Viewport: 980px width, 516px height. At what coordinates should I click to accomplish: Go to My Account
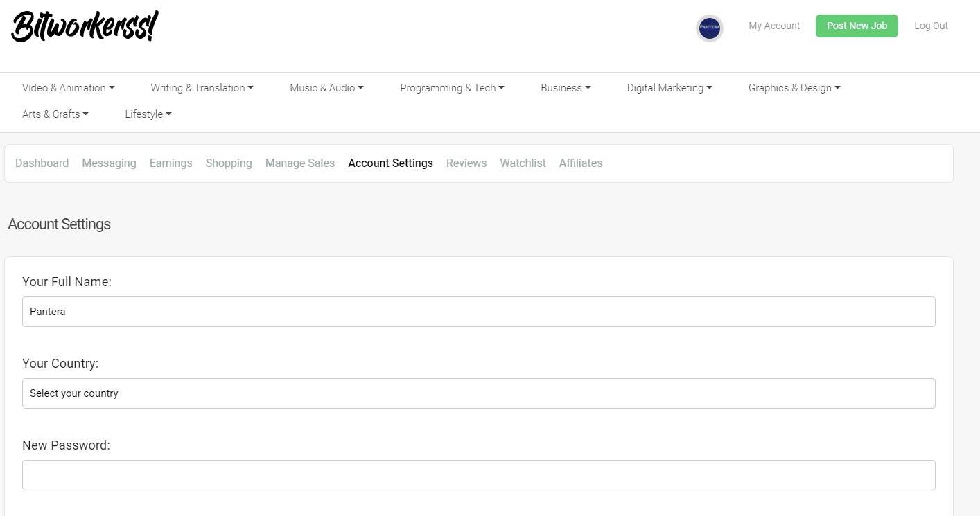[774, 26]
